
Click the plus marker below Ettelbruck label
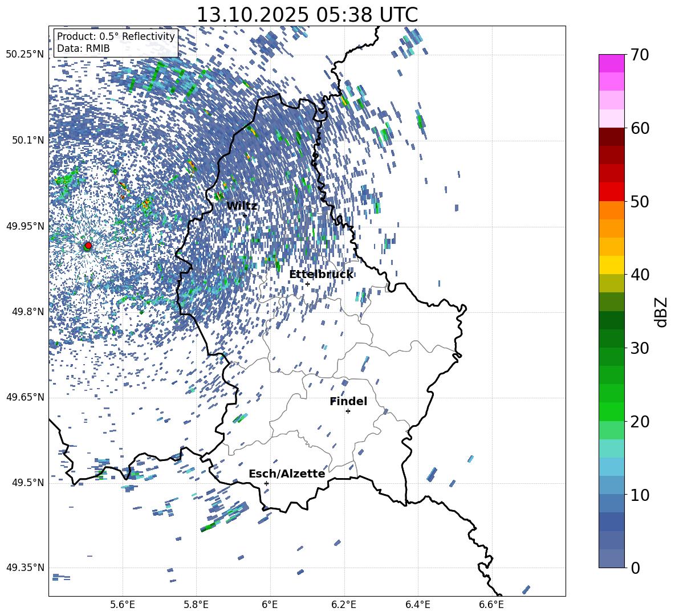307,284
